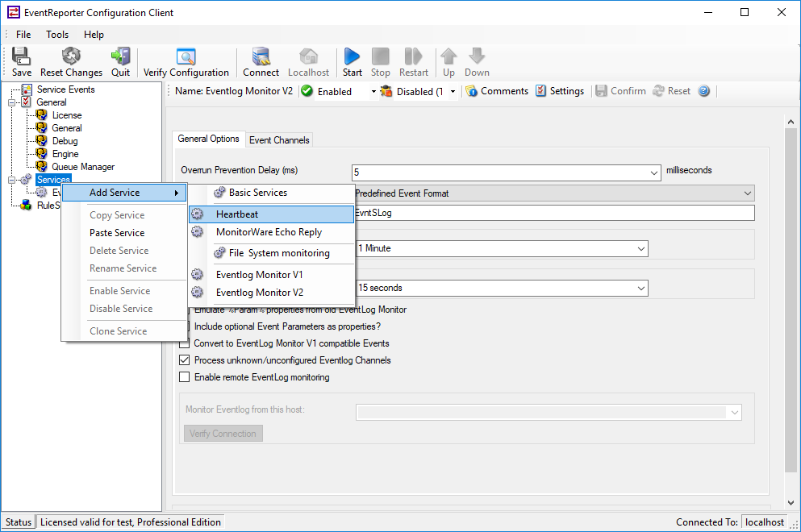Click the green Enabled check icon

tap(307, 91)
